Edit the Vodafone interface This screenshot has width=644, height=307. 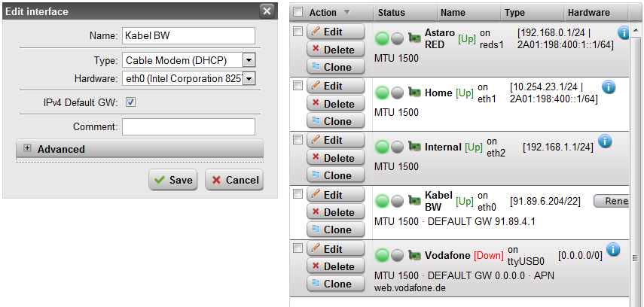pyautogui.click(x=335, y=248)
